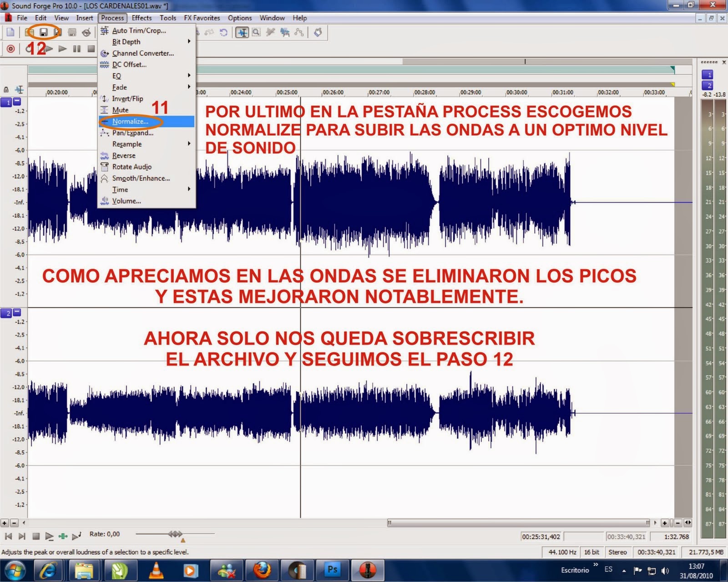Viewport: 728px width, 582px height.
Task: Zoom out time with the bottom-right minus button
Action: coord(677,523)
